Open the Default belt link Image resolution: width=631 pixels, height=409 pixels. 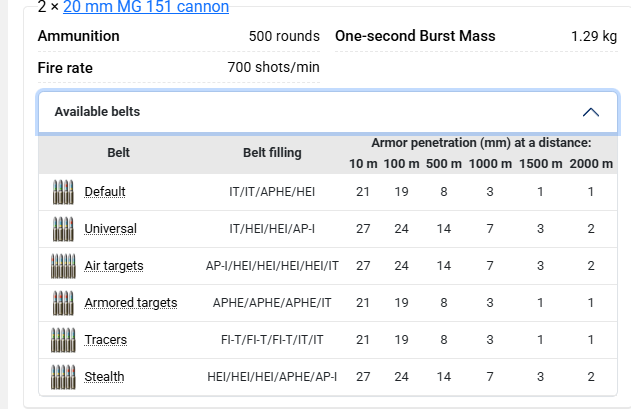pos(105,191)
